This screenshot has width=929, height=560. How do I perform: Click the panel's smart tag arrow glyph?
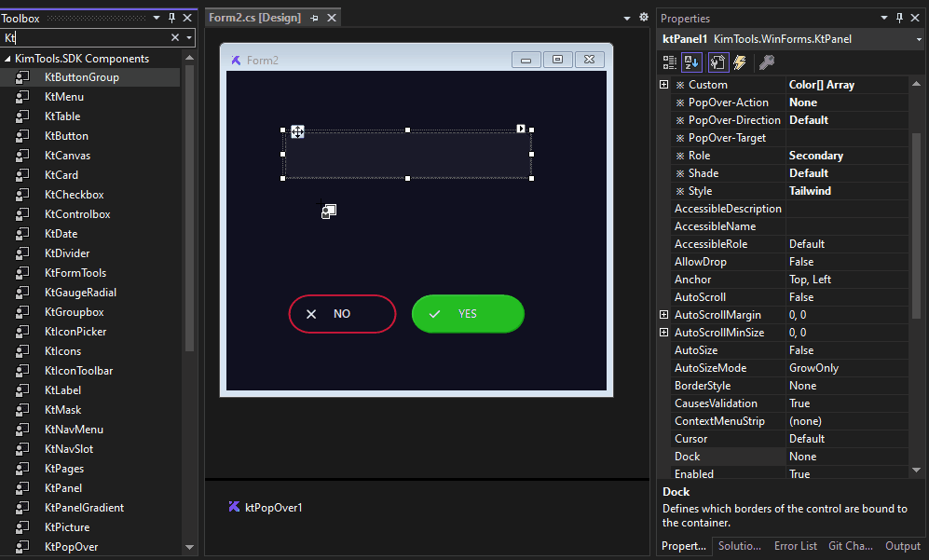click(x=521, y=129)
